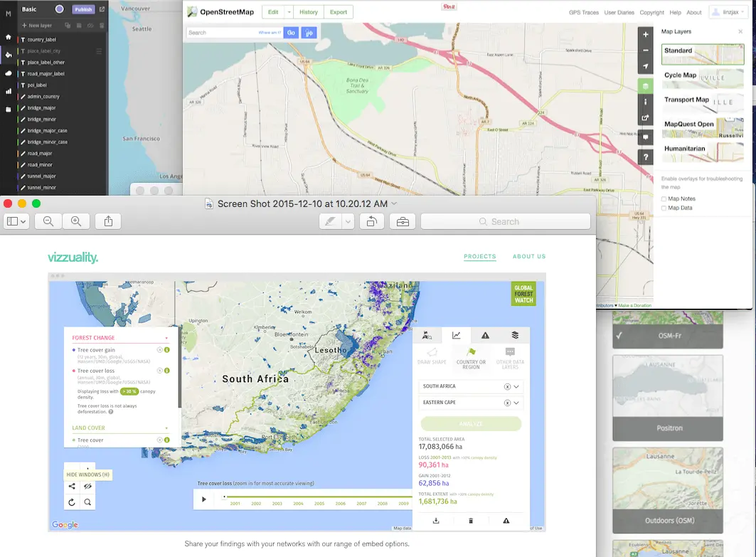Open the folder icon in Mapbox sidebar
The height and width of the screenshot is (557, 756).
[x=9, y=110]
